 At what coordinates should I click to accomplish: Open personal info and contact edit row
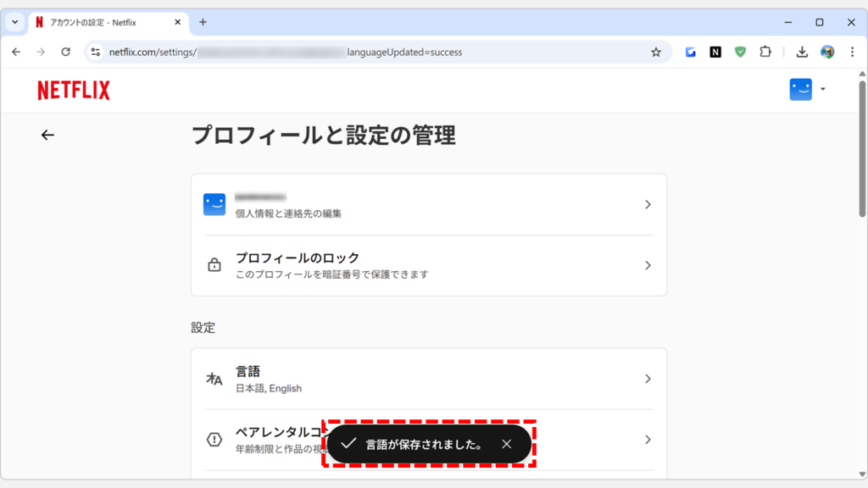point(429,205)
